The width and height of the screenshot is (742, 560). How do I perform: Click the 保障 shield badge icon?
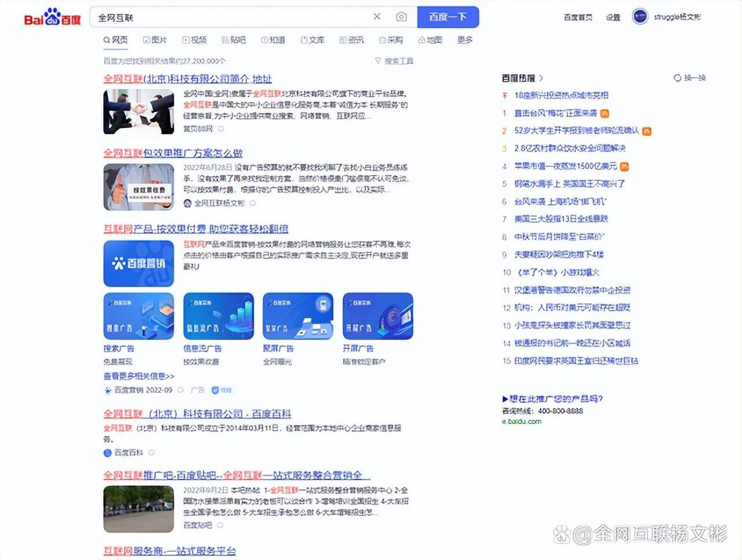(215, 390)
